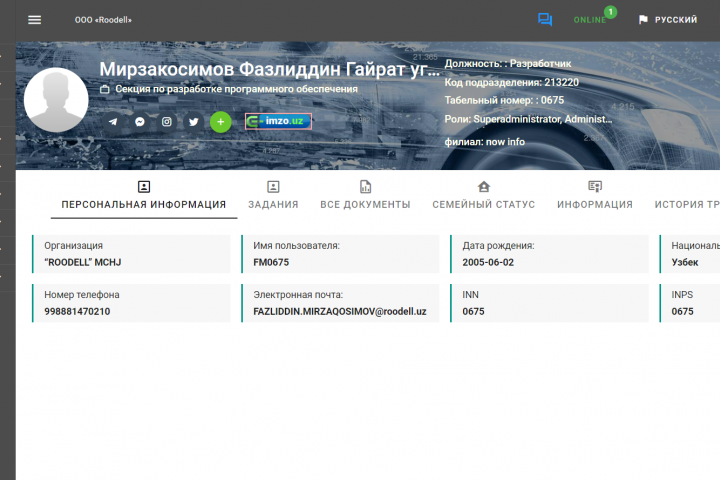Click the Имя пользователя: field label
The width and height of the screenshot is (720, 480).
(x=297, y=246)
